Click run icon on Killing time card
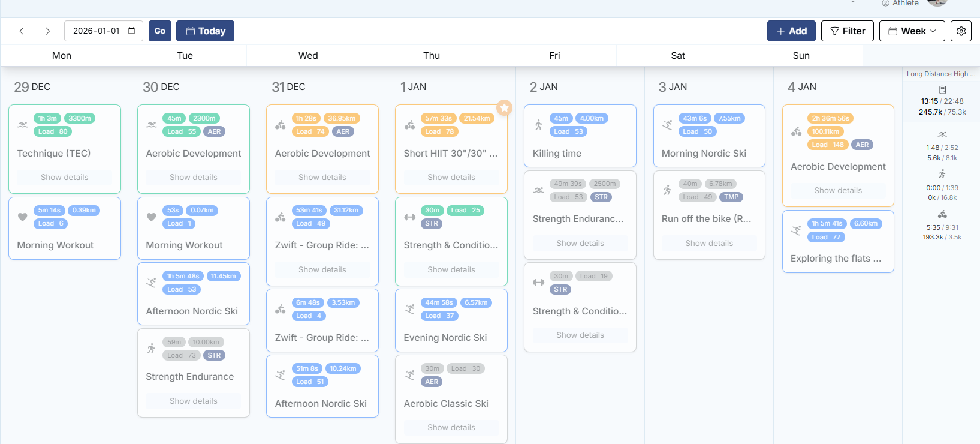 tap(538, 125)
